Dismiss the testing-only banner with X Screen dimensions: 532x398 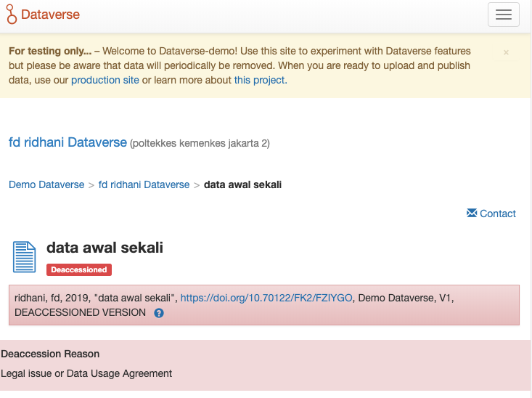506,52
